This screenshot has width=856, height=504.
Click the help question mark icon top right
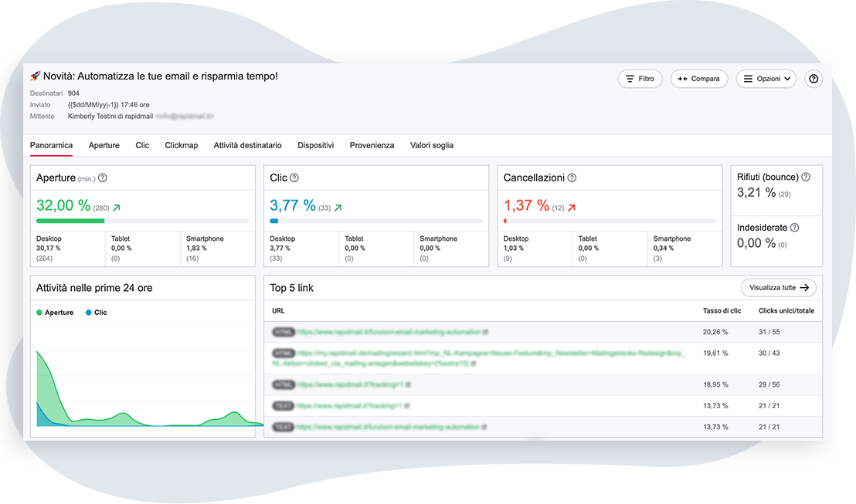[813, 79]
